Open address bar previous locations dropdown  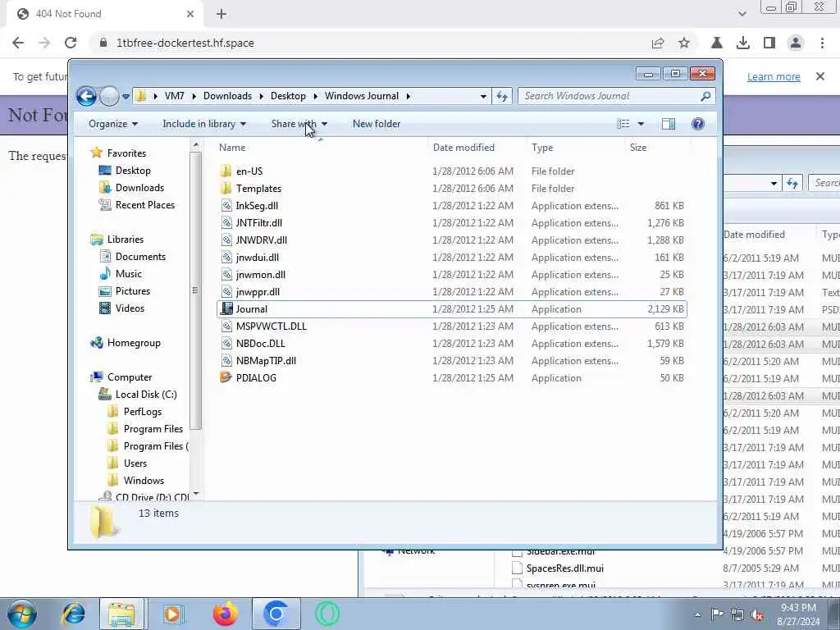coord(483,97)
